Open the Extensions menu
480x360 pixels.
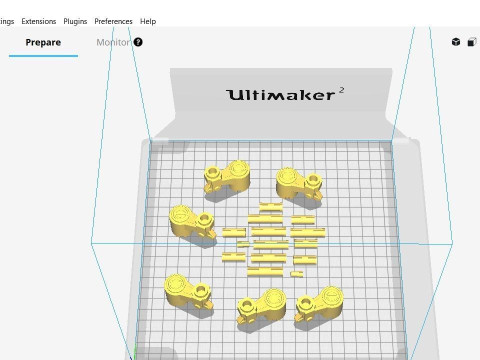[39, 21]
